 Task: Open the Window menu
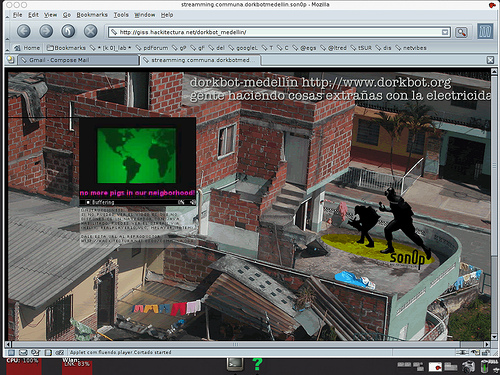[145, 15]
